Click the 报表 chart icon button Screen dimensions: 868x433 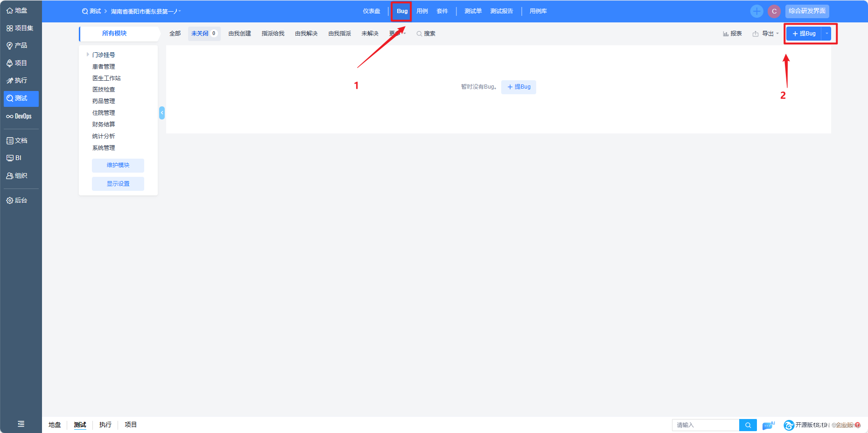[x=732, y=34]
